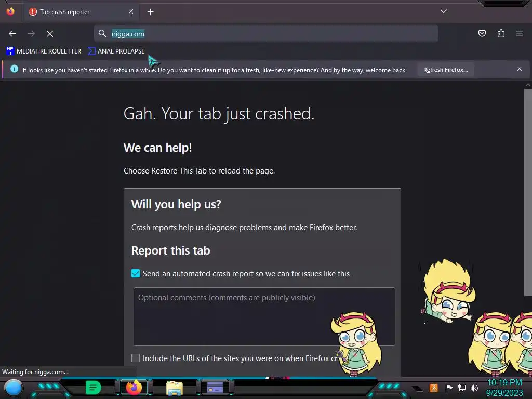Dismiss the welcome back notification bar
This screenshot has width=532, height=399.
point(519,69)
